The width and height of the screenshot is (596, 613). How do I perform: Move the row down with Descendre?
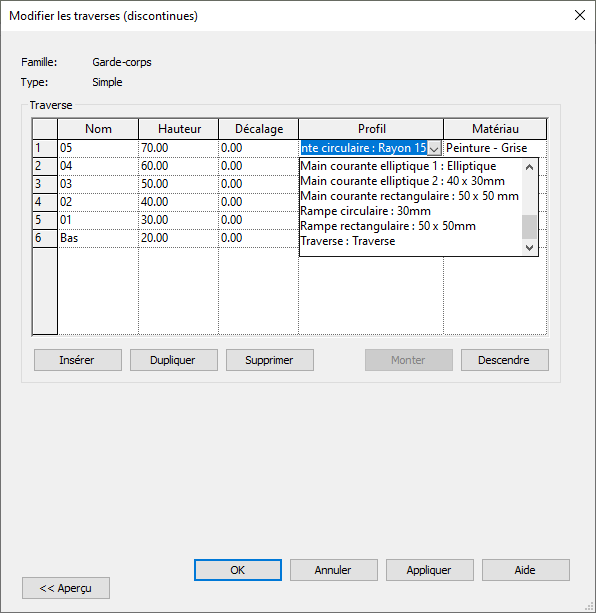(x=505, y=360)
